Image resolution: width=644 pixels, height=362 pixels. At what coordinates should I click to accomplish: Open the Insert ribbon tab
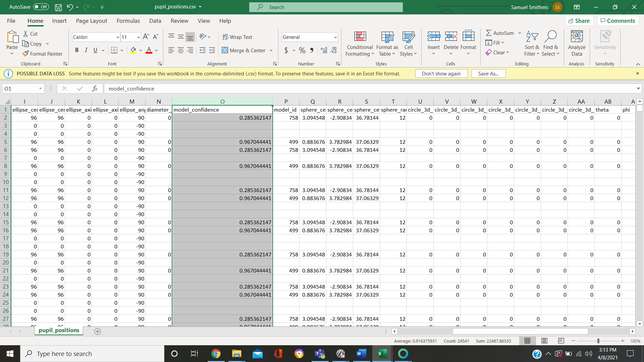coord(59,21)
